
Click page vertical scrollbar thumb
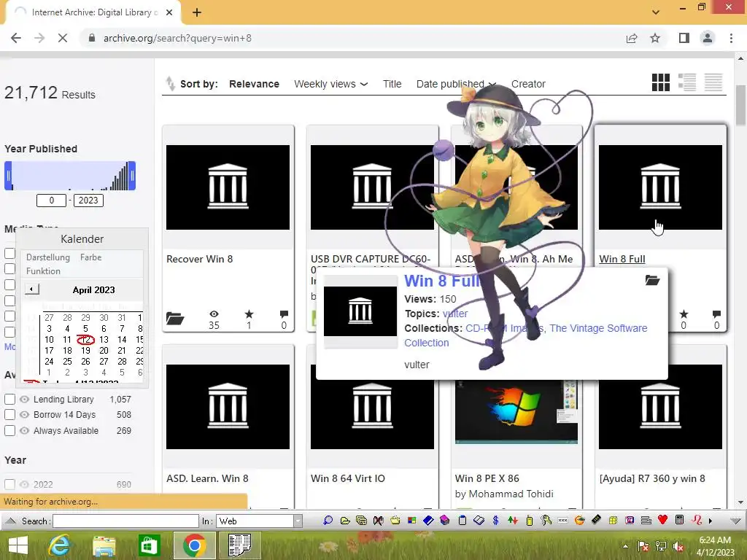point(740,106)
